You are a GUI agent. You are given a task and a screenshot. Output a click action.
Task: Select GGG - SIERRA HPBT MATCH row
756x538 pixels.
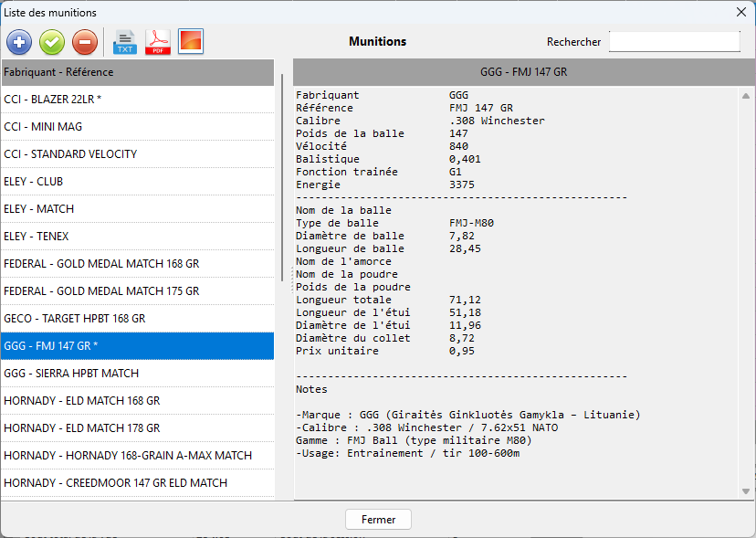coord(137,374)
